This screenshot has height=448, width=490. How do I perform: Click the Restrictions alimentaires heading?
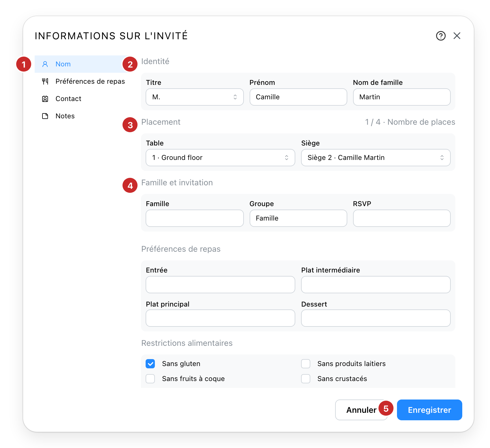coord(187,343)
